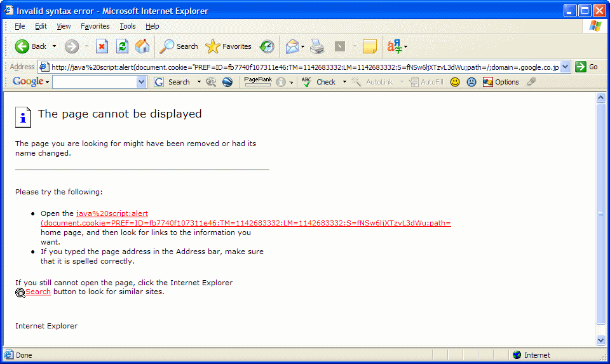Click the Windows flag throbber icon

[x=595, y=26]
